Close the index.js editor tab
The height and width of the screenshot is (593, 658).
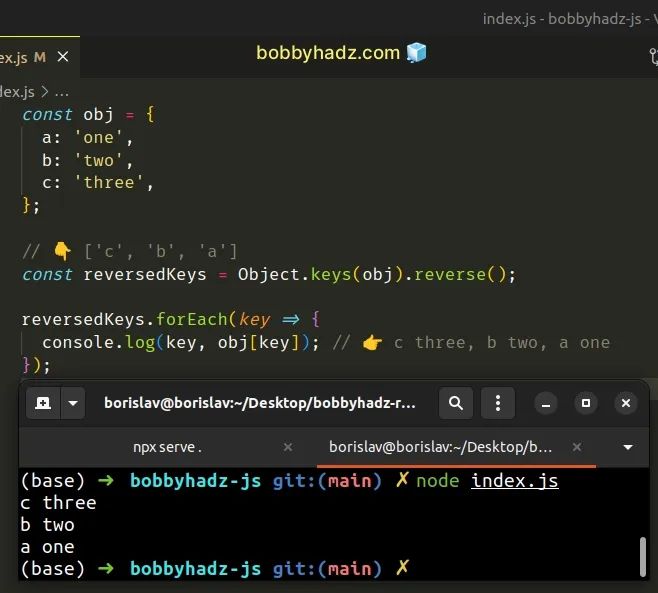(63, 57)
